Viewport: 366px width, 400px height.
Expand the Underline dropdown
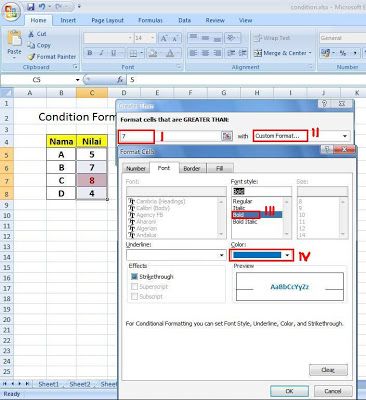pyautogui.click(x=222, y=255)
